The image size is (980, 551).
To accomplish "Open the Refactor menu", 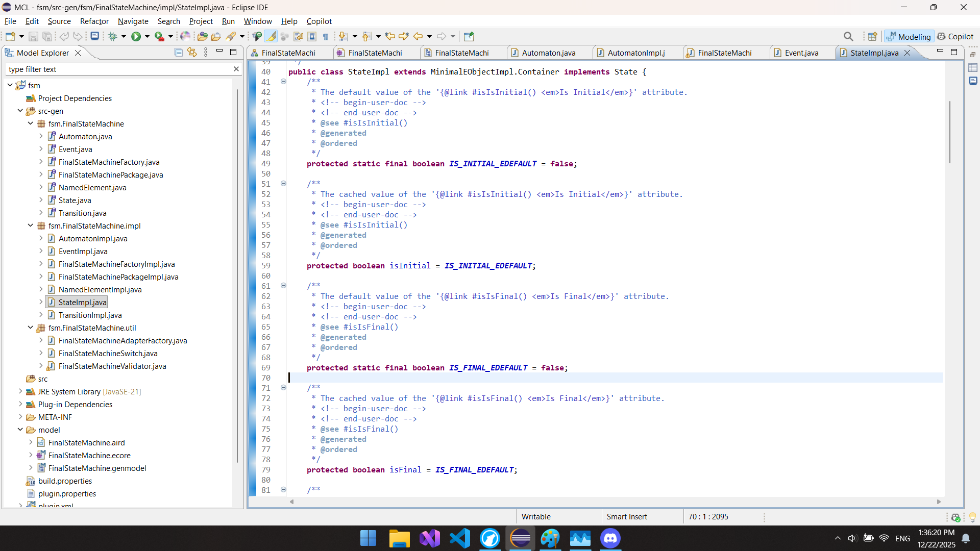I will (94, 21).
